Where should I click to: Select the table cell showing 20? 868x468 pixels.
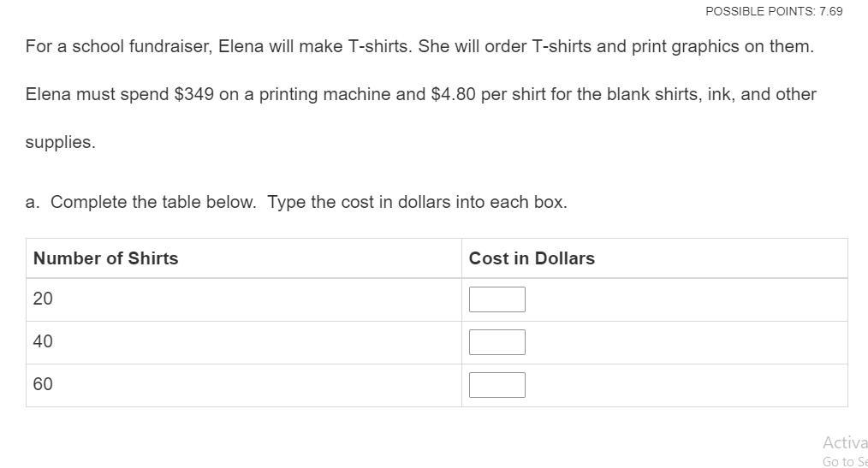point(43,299)
